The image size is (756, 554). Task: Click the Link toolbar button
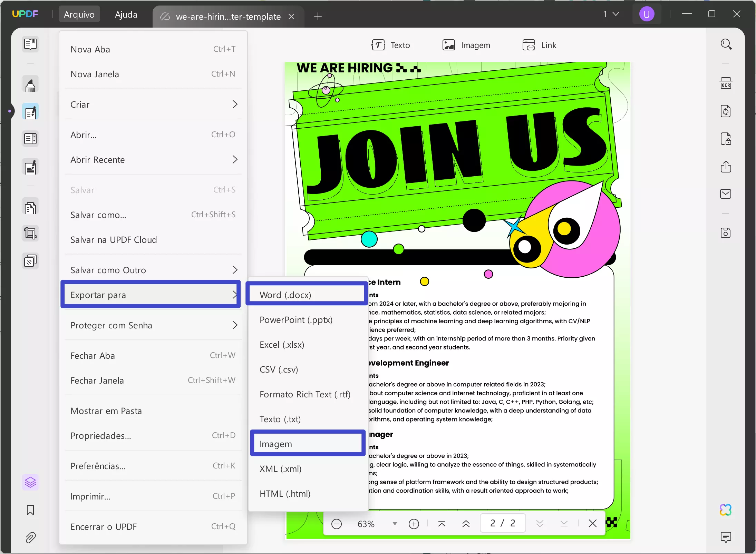pyautogui.click(x=539, y=45)
